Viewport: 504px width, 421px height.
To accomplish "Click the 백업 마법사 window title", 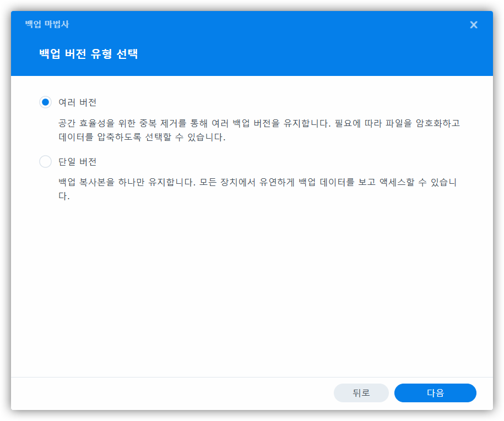I will pos(47,25).
